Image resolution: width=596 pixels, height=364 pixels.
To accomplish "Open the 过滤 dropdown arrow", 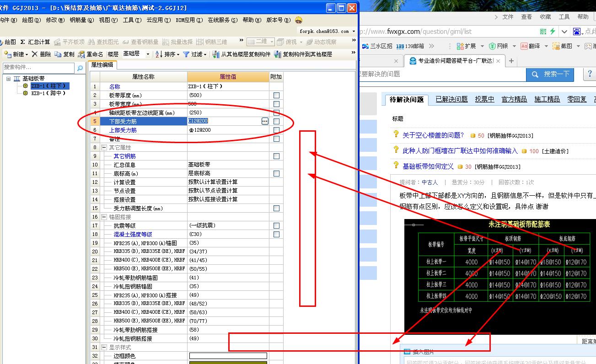I will [x=205, y=54].
